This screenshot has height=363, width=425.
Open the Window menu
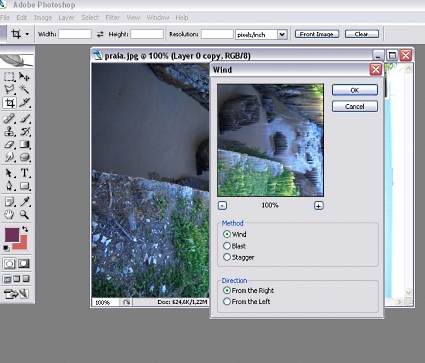click(158, 18)
